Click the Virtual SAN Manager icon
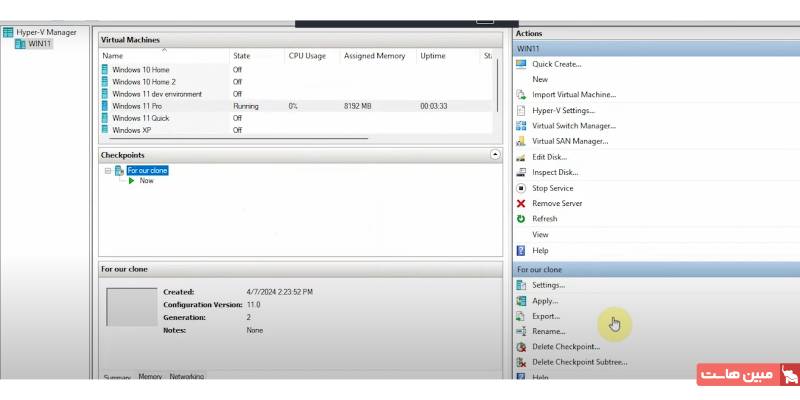The width and height of the screenshot is (800, 400). pyautogui.click(x=521, y=141)
